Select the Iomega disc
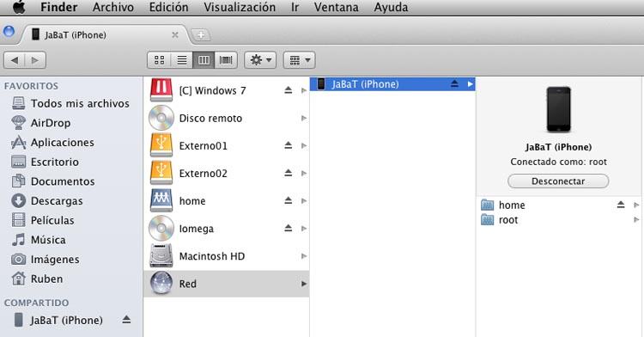Image resolution: width=644 pixels, height=337 pixels. [227, 228]
